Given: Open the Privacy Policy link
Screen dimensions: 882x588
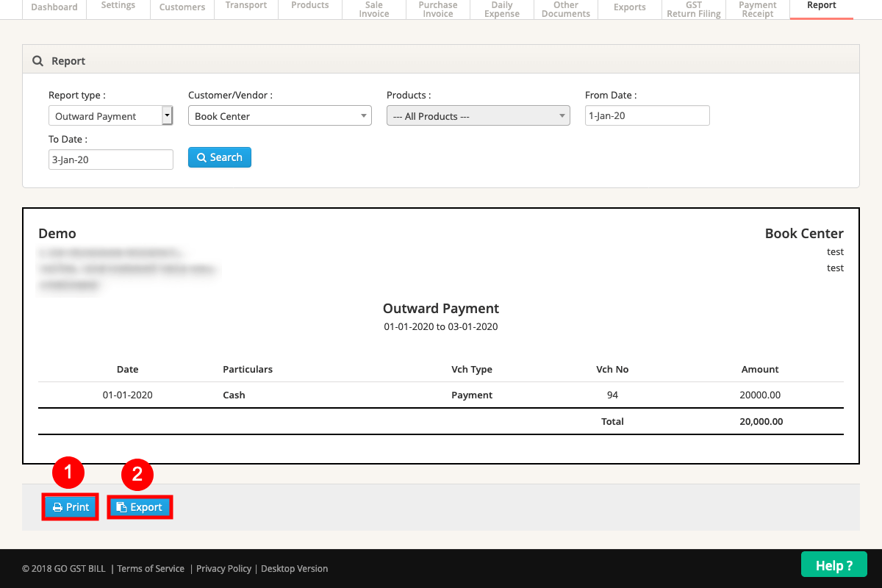Looking at the screenshot, I should coord(223,568).
